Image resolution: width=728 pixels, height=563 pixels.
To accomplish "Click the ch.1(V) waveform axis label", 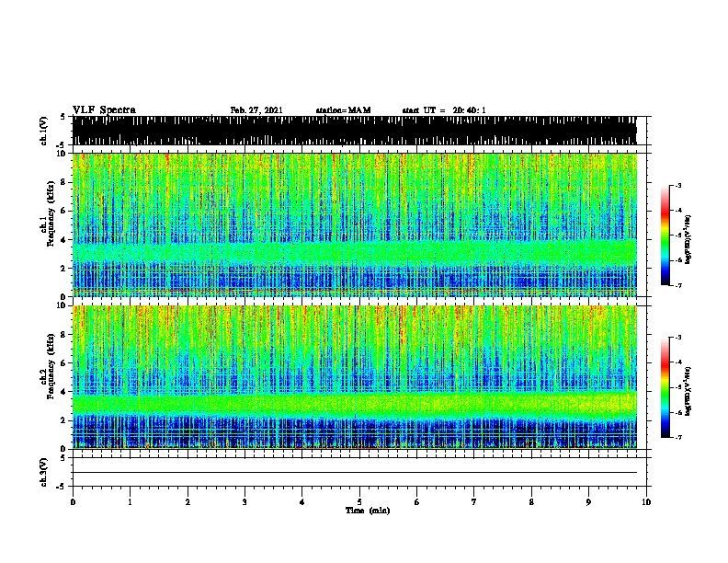I will point(43,131).
